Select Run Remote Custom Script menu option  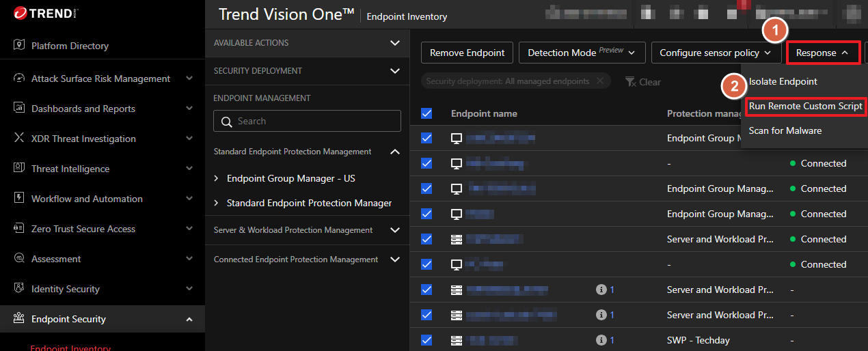pyautogui.click(x=805, y=106)
